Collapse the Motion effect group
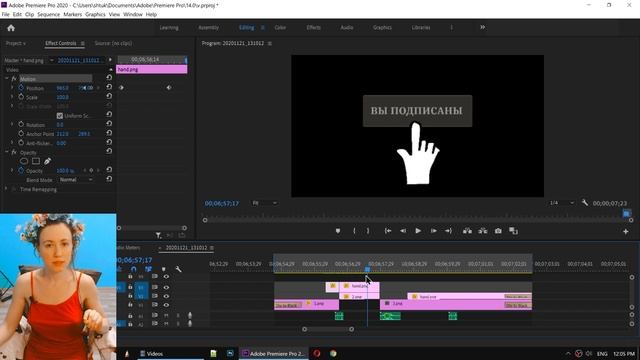The height and width of the screenshot is (360, 640). pos(7,78)
